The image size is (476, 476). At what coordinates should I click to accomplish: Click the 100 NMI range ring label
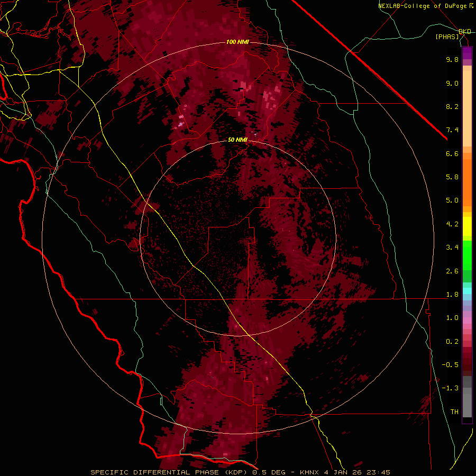pos(237,42)
